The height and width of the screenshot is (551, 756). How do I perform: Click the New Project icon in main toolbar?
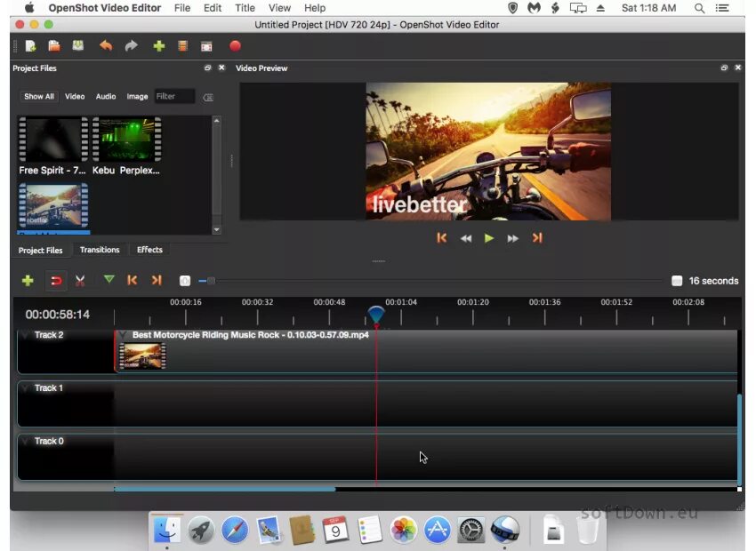[31, 46]
